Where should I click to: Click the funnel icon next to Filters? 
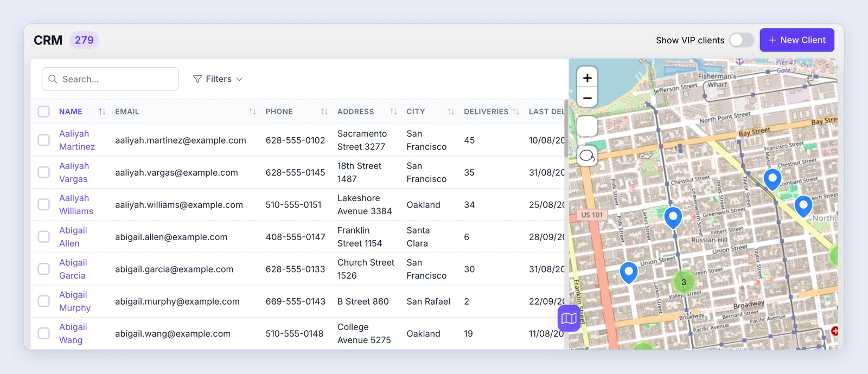pos(197,79)
